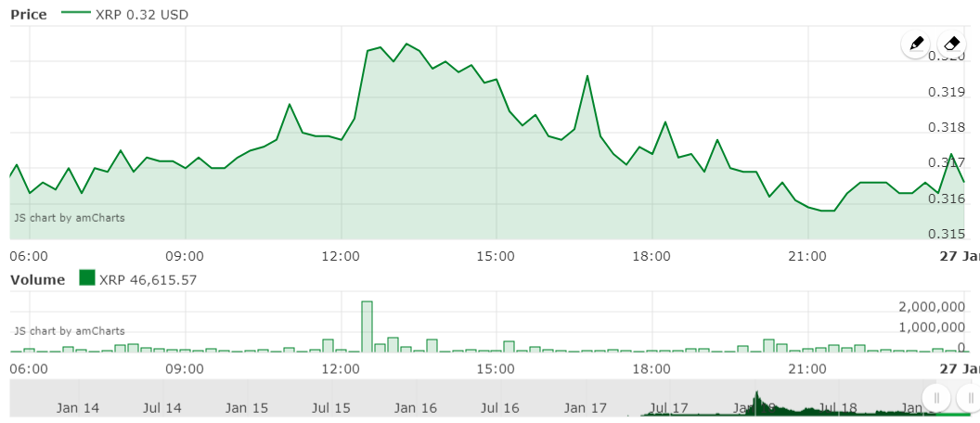Click the 0.315 price axis value
The height and width of the screenshot is (423, 980).
pyautogui.click(x=948, y=235)
